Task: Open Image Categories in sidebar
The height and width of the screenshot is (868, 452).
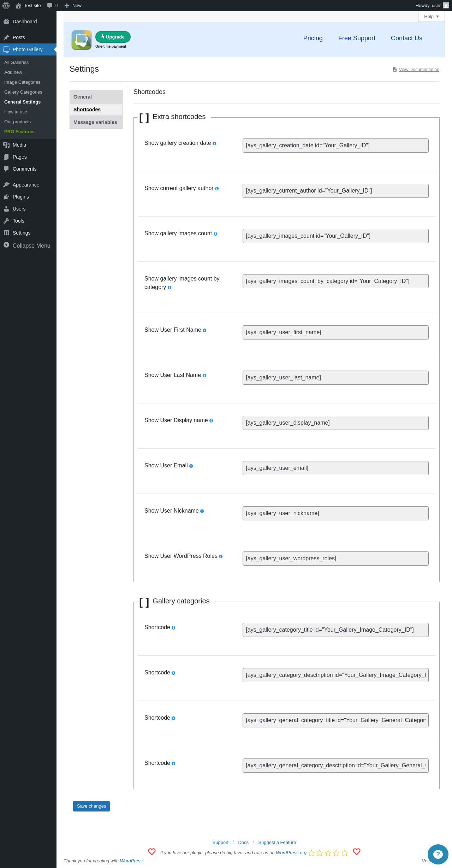Action: pyautogui.click(x=22, y=82)
